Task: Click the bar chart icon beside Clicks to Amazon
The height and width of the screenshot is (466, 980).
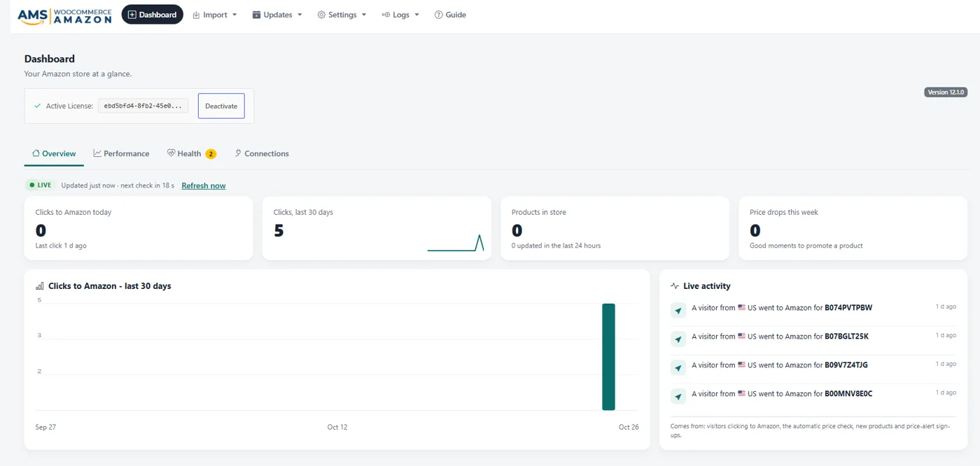Action: [40, 286]
